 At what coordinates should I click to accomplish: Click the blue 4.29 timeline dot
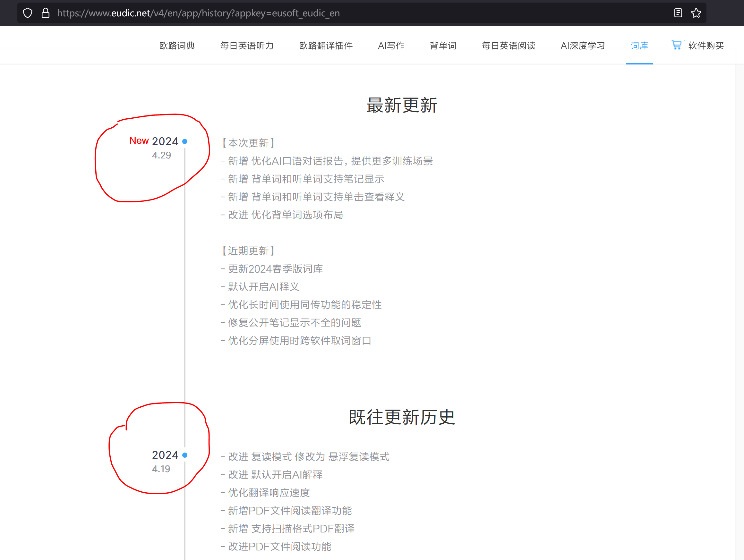(185, 141)
